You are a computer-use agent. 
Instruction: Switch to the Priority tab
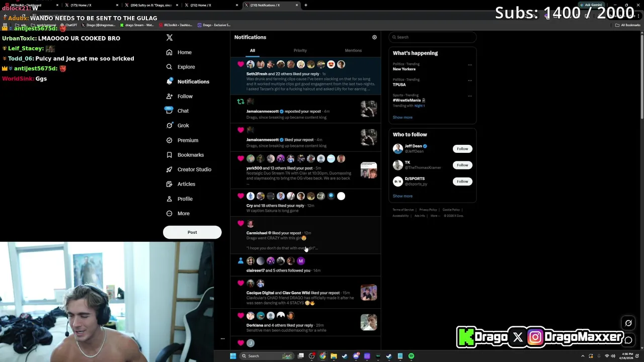(300, 50)
